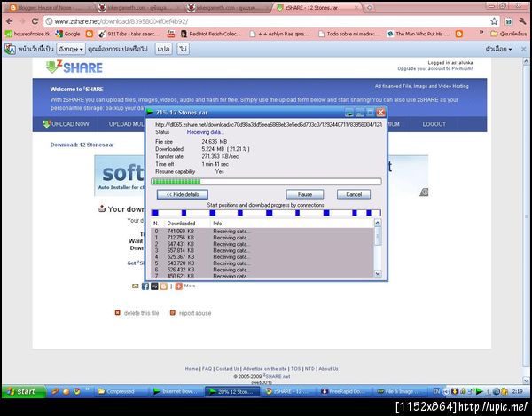Reload the zSHARE page
Image resolution: width=532 pixels, height=416 pixels.
(35, 21)
